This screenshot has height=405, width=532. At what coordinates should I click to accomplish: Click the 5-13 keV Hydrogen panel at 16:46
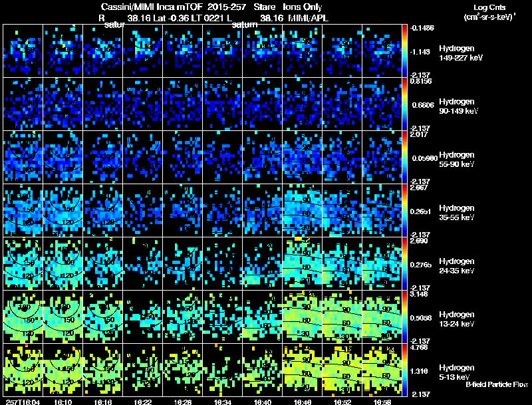[303, 370]
